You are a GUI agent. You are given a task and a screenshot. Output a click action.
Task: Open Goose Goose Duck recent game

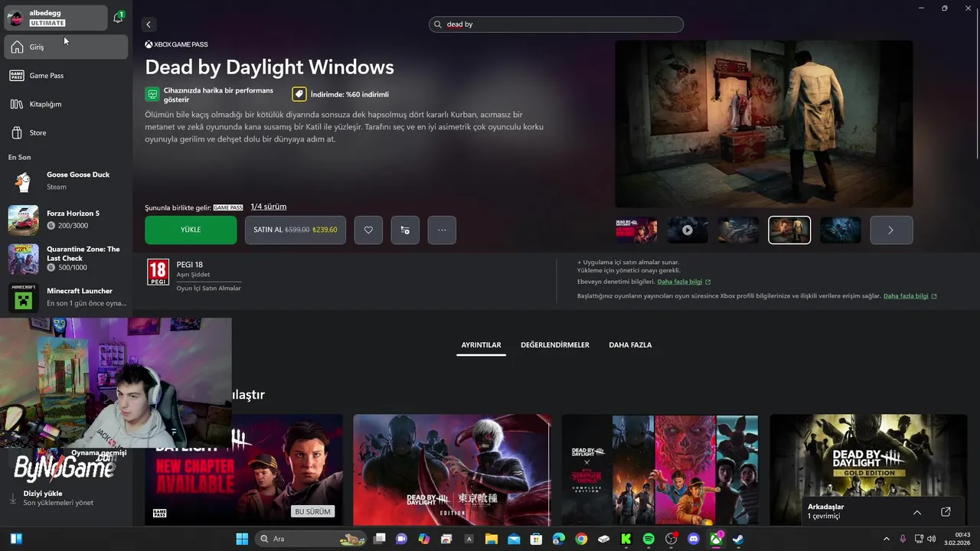66,181
